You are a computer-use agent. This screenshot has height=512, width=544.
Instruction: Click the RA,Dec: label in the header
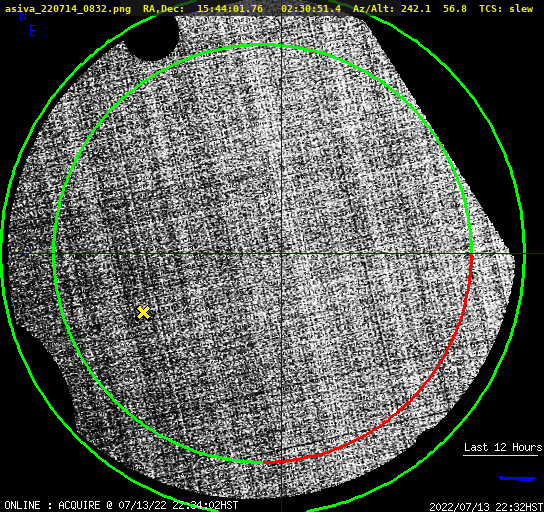(164, 9)
